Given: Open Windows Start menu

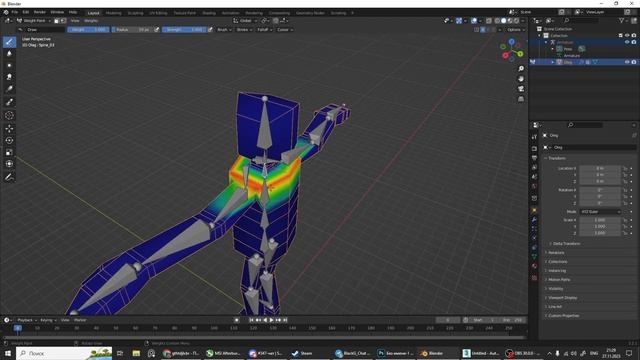Looking at the screenshot, I should click(x=8, y=353).
